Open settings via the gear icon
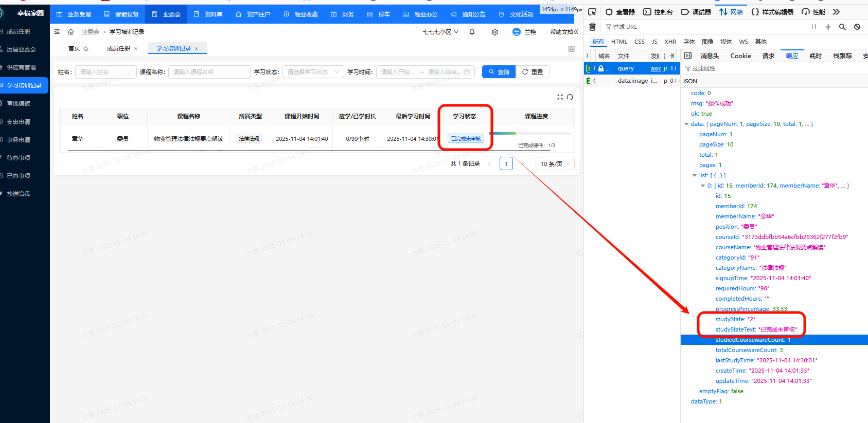The width and height of the screenshot is (868, 423). coord(494,32)
